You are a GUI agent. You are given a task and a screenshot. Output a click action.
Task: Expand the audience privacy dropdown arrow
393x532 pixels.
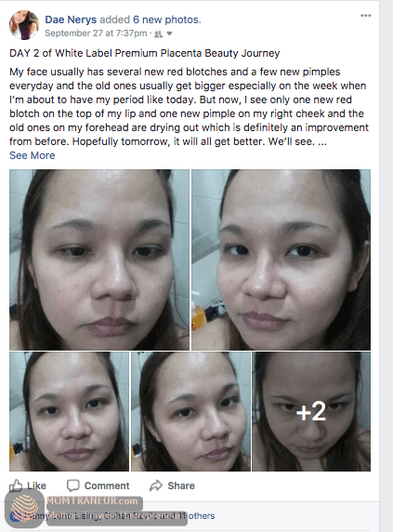pos(169,33)
